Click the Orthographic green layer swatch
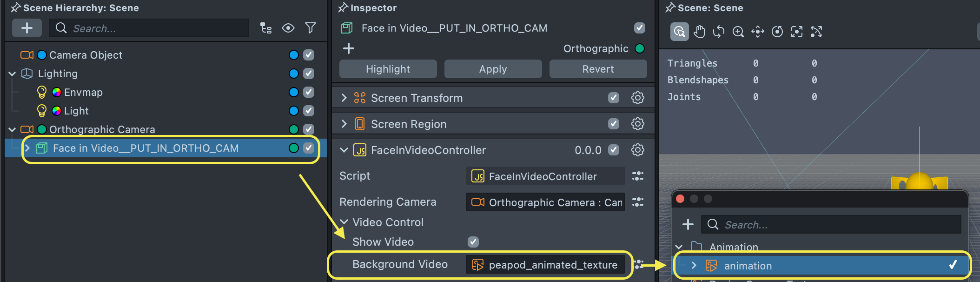This screenshot has width=980, height=282. (x=640, y=48)
